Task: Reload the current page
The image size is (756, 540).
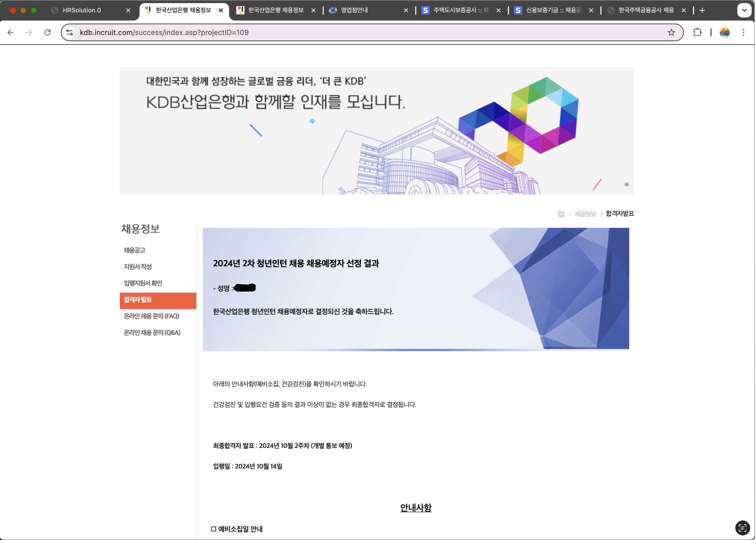Action: tap(48, 32)
